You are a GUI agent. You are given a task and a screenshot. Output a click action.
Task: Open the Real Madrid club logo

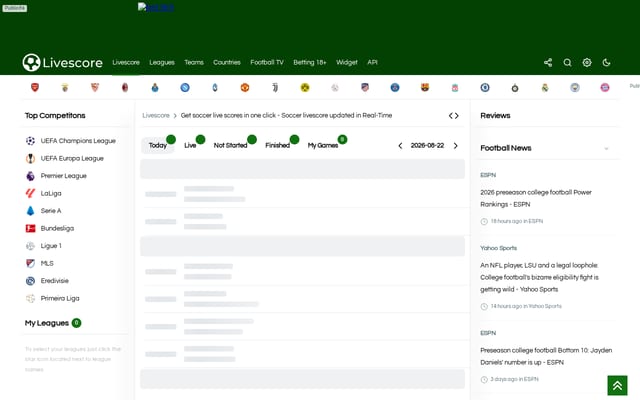click(545, 87)
